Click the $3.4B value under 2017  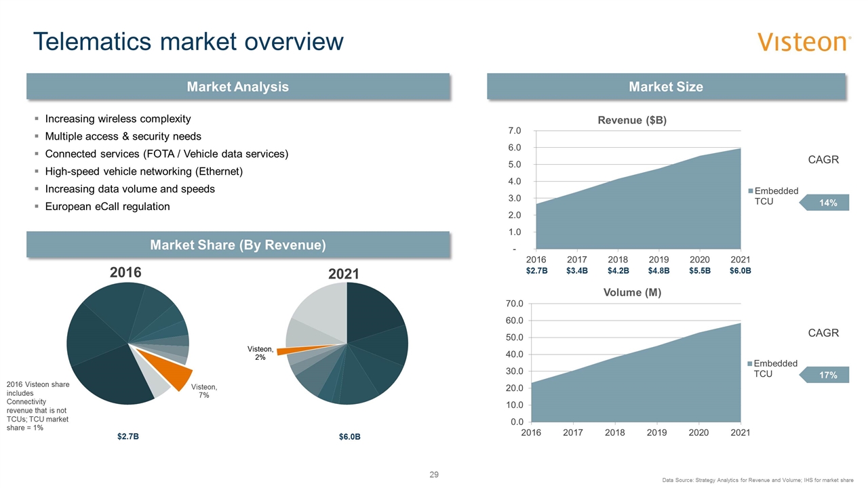pyautogui.click(x=576, y=270)
